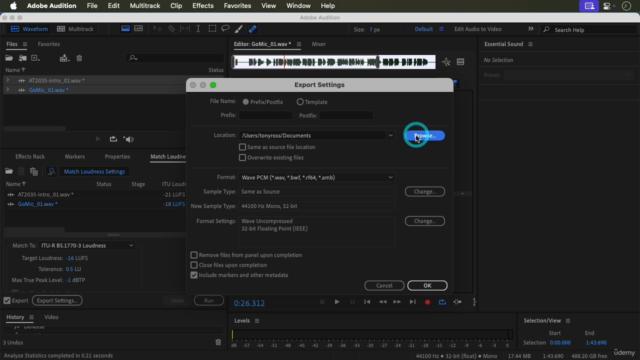640x360 pixels.
Task: Toggle loop playback in transport
Action: [x=442, y=302]
